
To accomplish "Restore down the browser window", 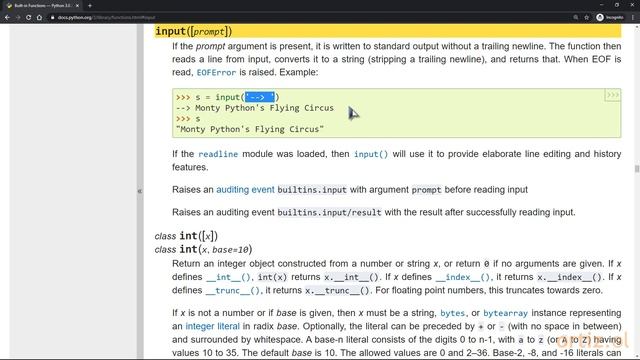I will 617,5.
